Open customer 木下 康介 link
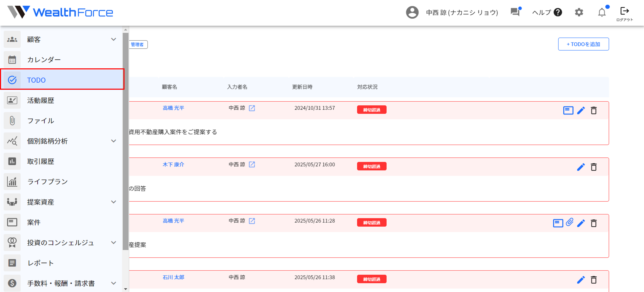 tap(173, 164)
